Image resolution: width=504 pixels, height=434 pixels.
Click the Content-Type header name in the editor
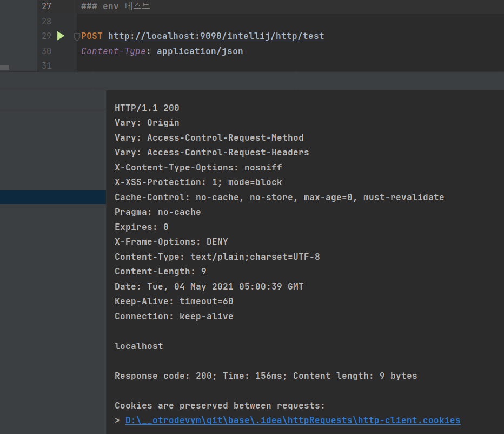point(114,51)
